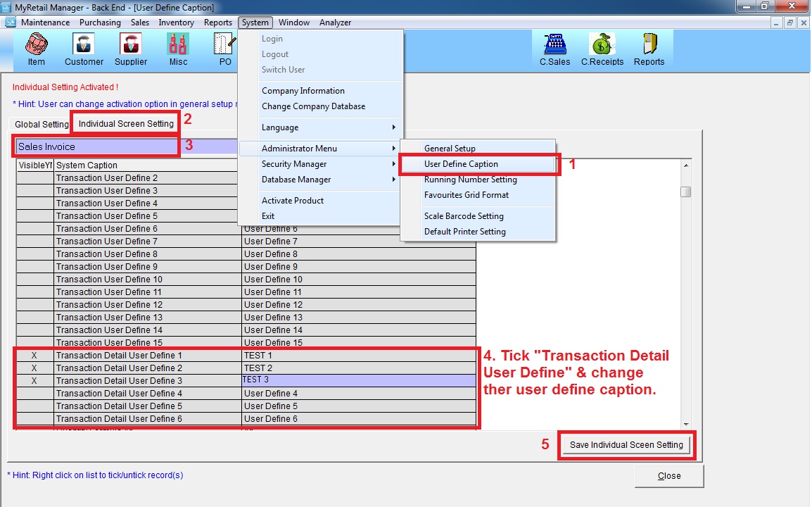The width and height of the screenshot is (812, 507).
Task: Choose User Define Caption menu entry
Action: [x=461, y=164]
